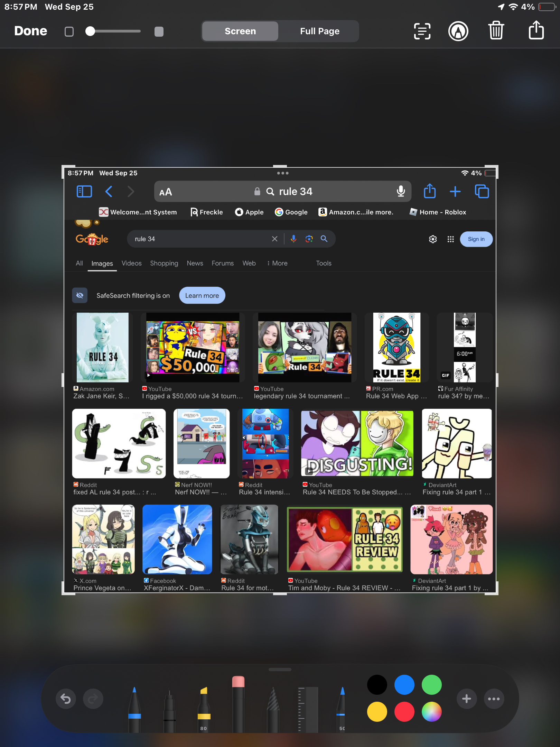This screenshot has width=560, height=747.
Task: Select the blue-banded pen tool
Action: [x=134, y=709]
